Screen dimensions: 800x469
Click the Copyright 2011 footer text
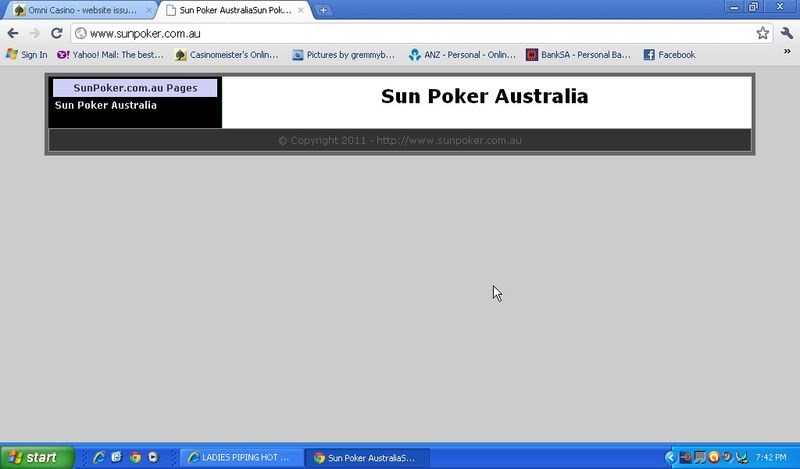click(x=400, y=140)
